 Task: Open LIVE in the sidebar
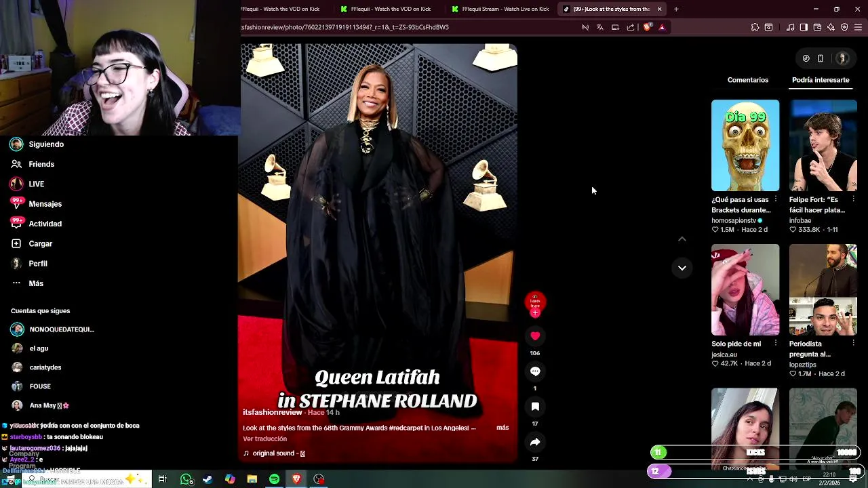(x=37, y=184)
